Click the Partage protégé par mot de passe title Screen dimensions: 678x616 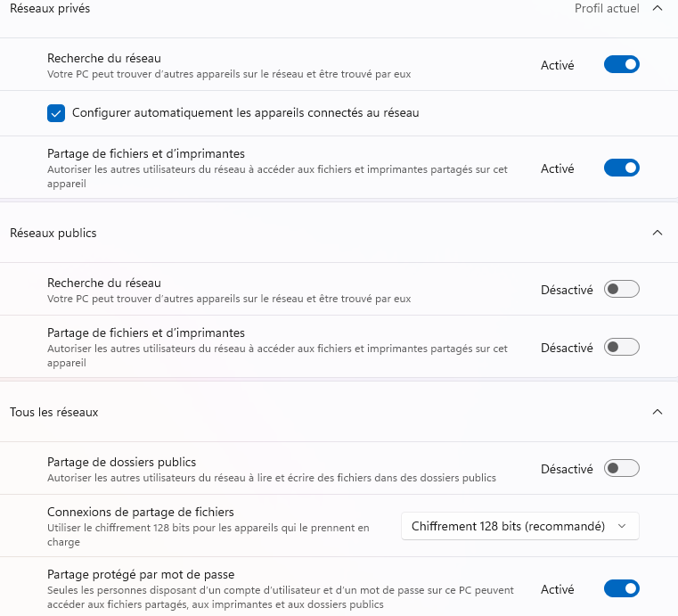tap(141, 574)
